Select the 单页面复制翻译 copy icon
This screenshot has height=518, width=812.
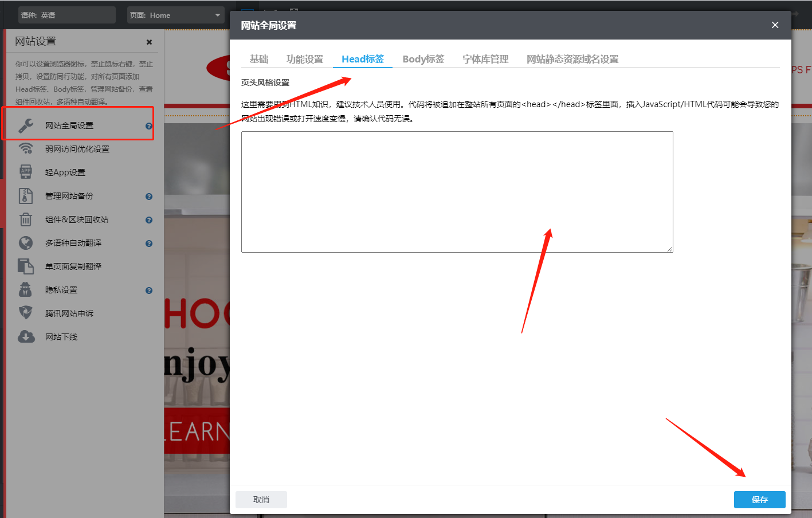26,266
